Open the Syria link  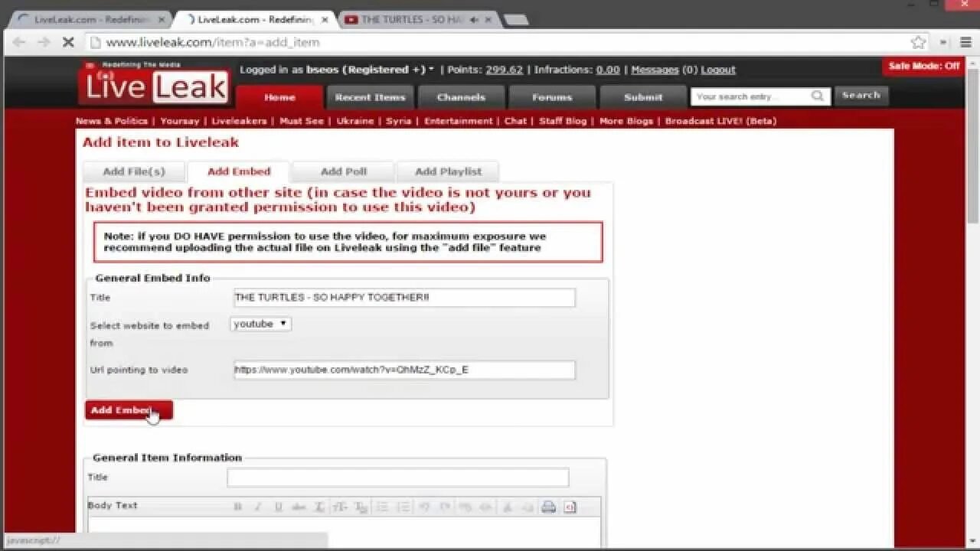pos(399,121)
